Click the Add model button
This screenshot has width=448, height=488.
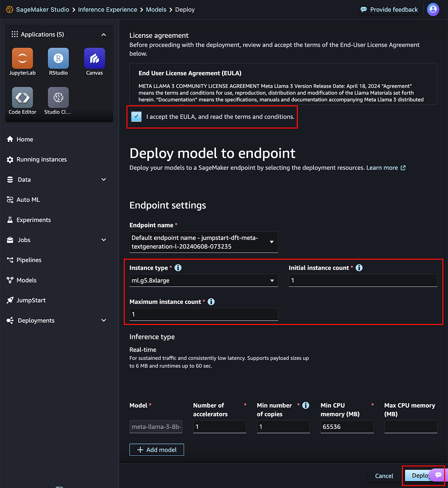156,450
